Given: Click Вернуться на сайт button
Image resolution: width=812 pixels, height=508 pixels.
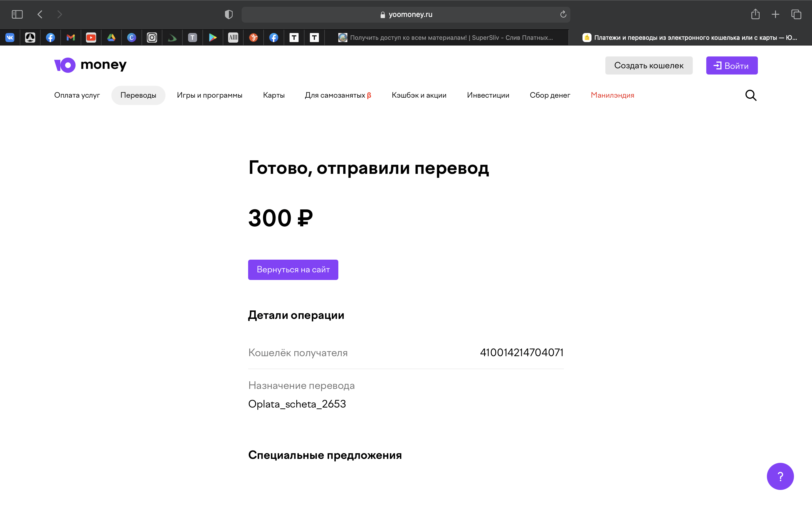Looking at the screenshot, I should tap(293, 270).
